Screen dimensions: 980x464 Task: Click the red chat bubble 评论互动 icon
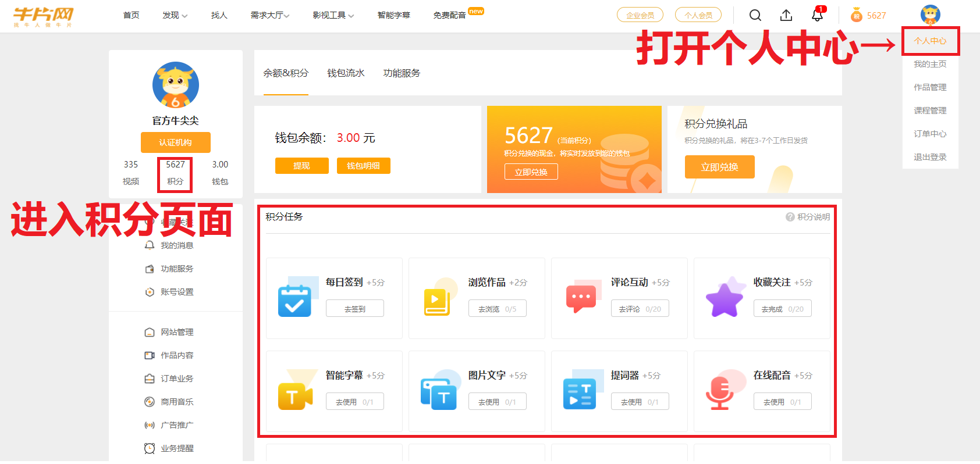point(581,298)
